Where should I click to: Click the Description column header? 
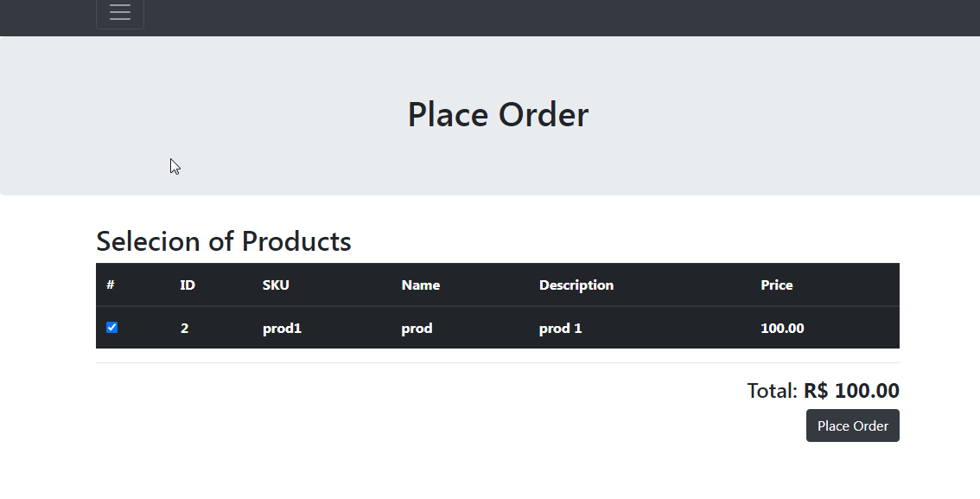576,285
